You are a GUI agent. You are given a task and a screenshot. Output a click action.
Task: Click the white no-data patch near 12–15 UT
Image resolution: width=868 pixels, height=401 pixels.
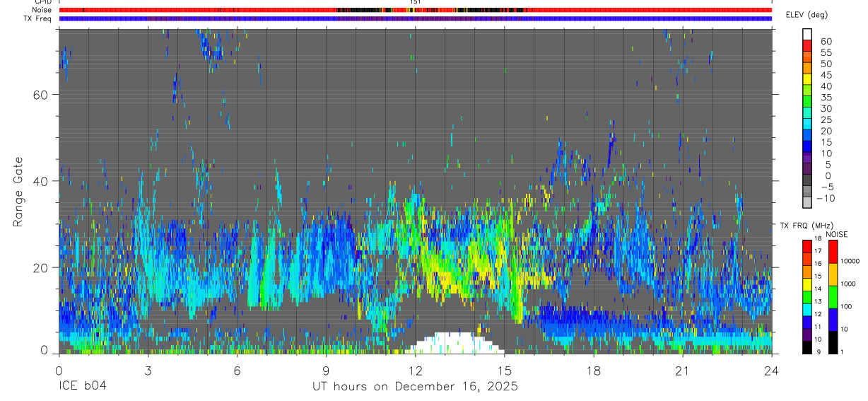(x=454, y=343)
